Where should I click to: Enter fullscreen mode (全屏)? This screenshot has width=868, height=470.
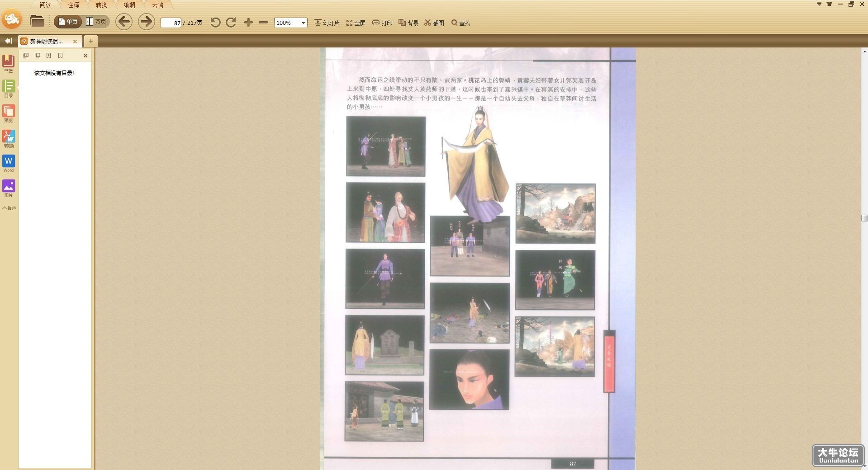pyautogui.click(x=356, y=23)
